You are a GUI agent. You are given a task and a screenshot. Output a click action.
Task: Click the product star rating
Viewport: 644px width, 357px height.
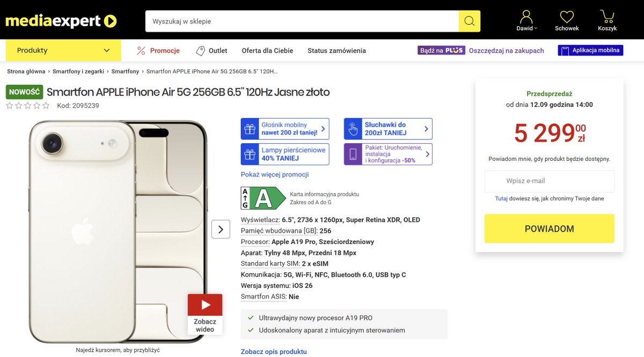tap(28, 106)
